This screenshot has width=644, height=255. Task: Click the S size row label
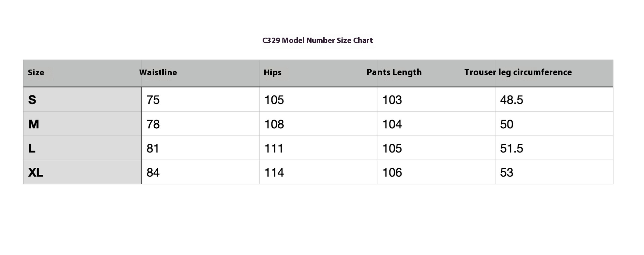(x=32, y=100)
